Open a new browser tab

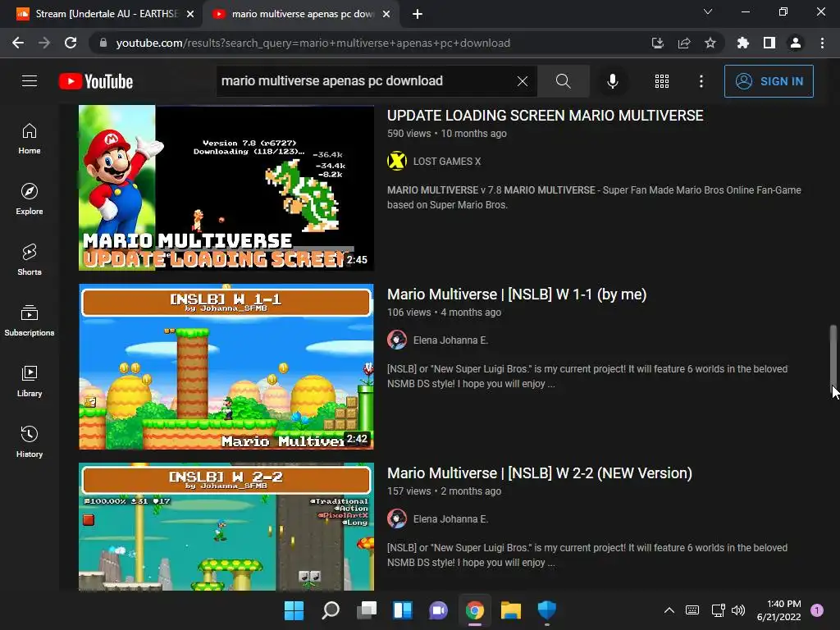[418, 14]
